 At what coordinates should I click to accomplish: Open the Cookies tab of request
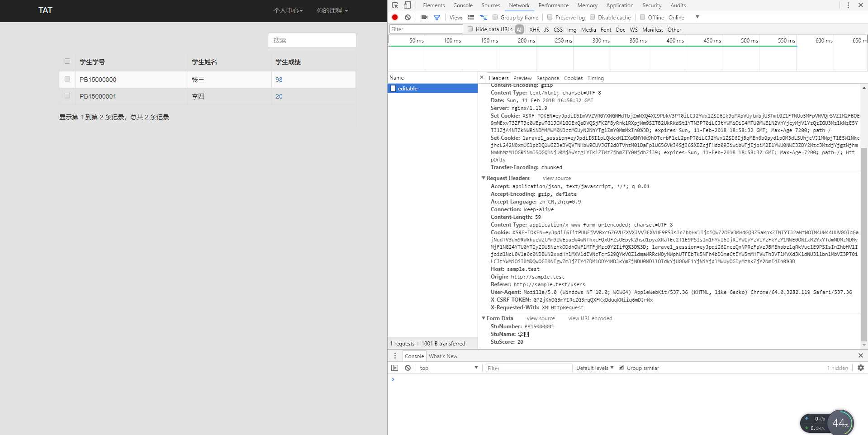(573, 78)
